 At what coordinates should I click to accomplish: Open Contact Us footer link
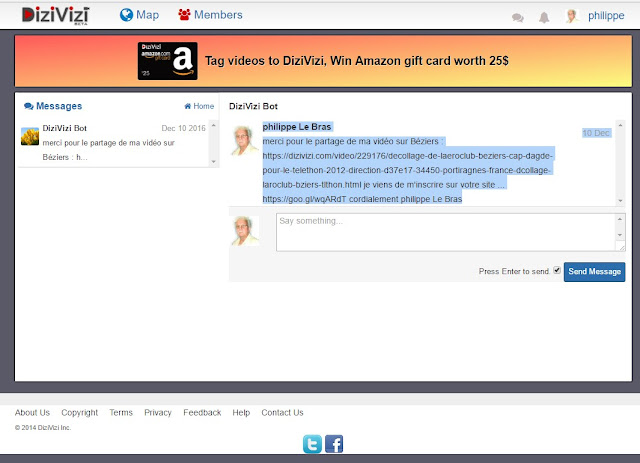(x=282, y=413)
